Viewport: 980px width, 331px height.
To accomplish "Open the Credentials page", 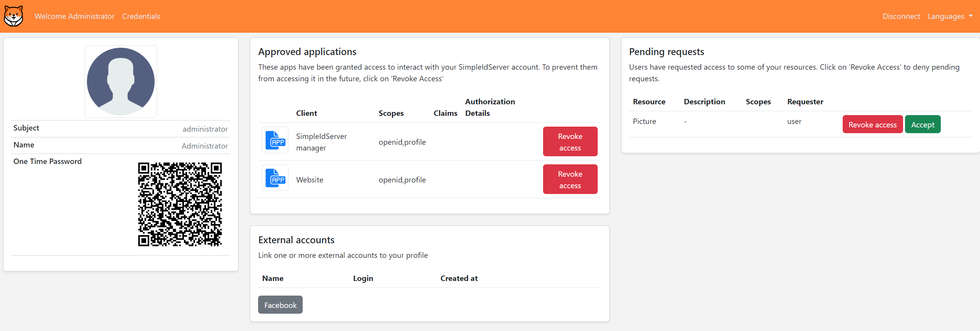I will (141, 16).
